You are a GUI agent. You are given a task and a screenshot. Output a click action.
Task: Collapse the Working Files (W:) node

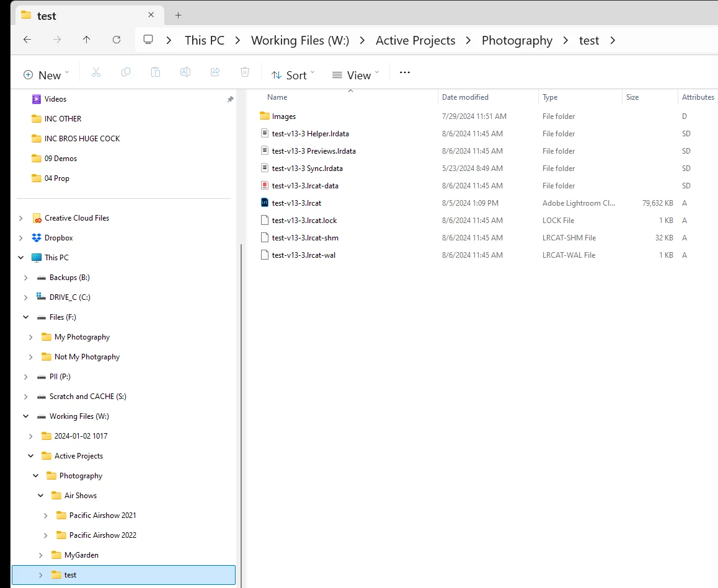[x=25, y=416]
